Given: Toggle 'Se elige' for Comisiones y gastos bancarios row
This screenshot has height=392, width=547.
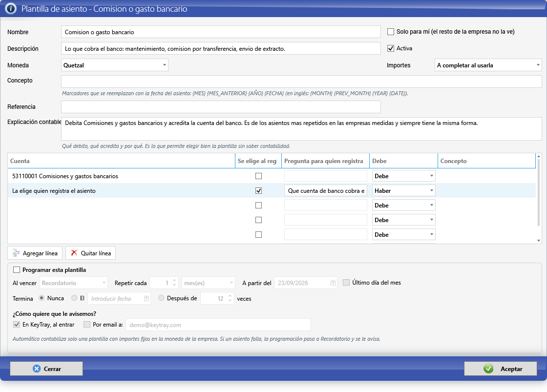Looking at the screenshot, I should pyautogui.click(x=258, y=176).
